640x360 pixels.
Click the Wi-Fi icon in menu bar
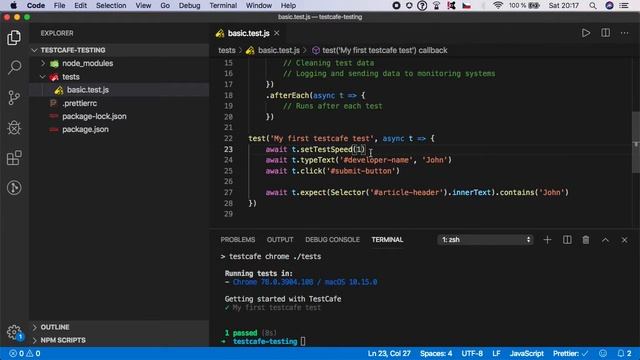tap(498, 6)
